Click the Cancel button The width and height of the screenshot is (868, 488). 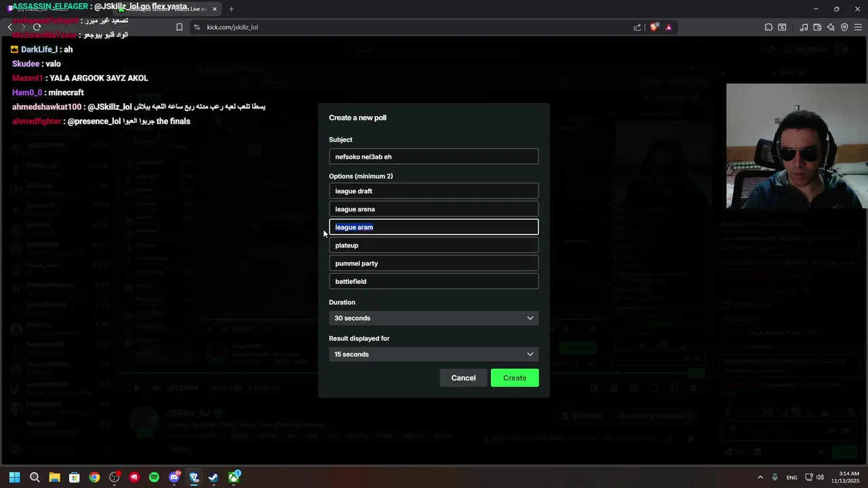464,378
